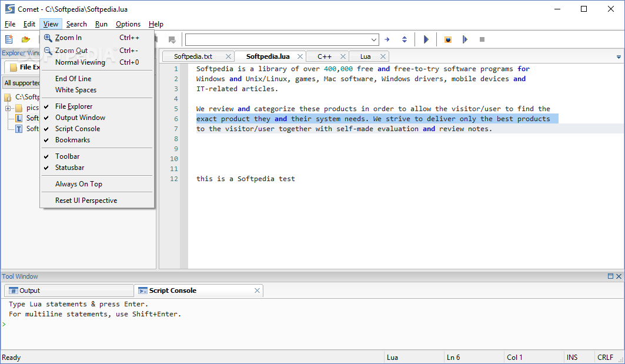Click Zoom Out magnifier menu entry
The image size is (625, 364).
pyautogui.click(x=97, y=50)
